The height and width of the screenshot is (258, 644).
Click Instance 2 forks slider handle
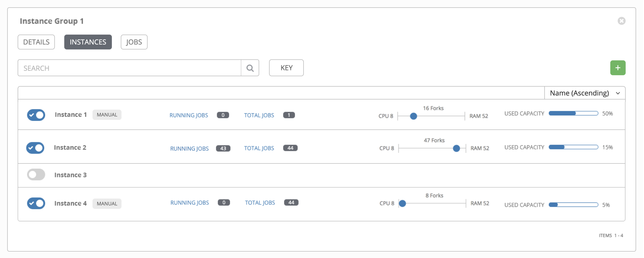(x=456, y=148)
